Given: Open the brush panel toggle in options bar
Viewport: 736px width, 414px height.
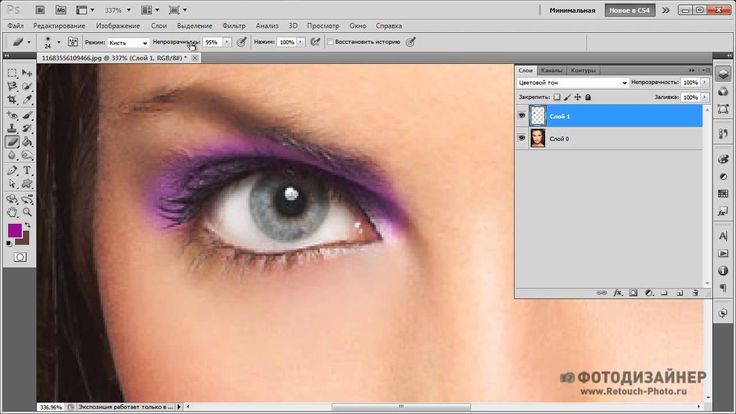Looking at the screenshot, I should click(x=73, y=42).
